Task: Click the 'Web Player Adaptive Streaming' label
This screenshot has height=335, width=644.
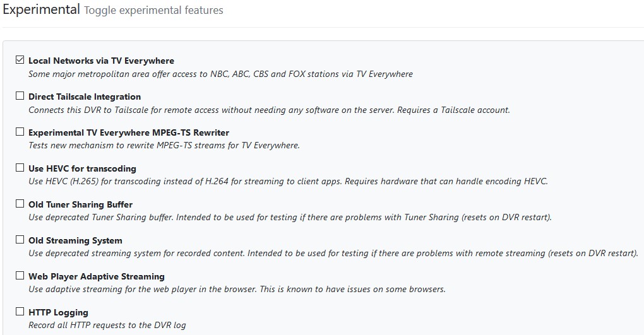Action: (x=96, y=277)
